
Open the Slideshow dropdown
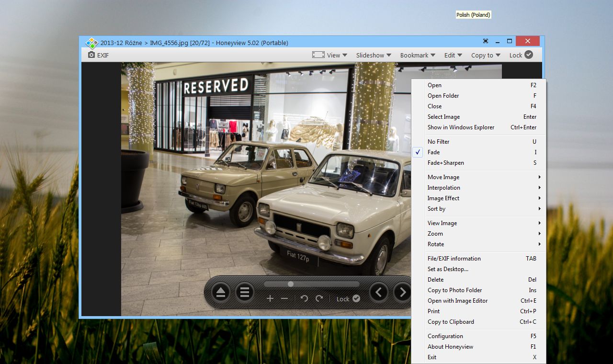tap(374, 55)
